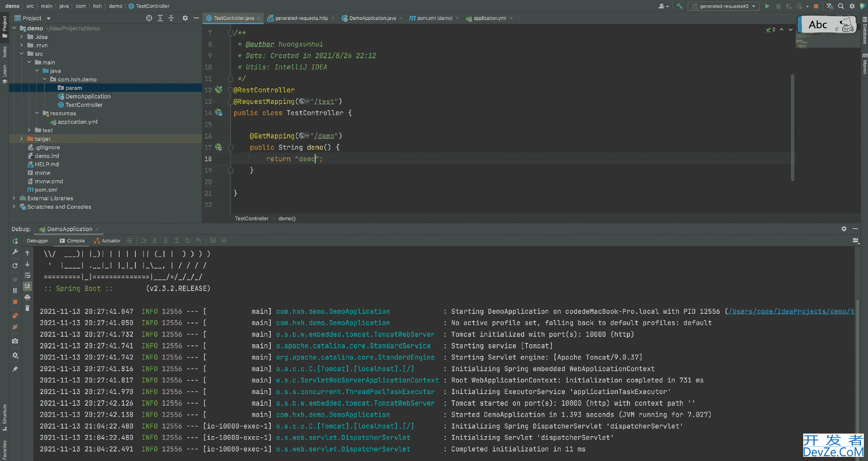The image size is (868, 461).
Task: Click the Build Project hammer icon
Action: 679,6
